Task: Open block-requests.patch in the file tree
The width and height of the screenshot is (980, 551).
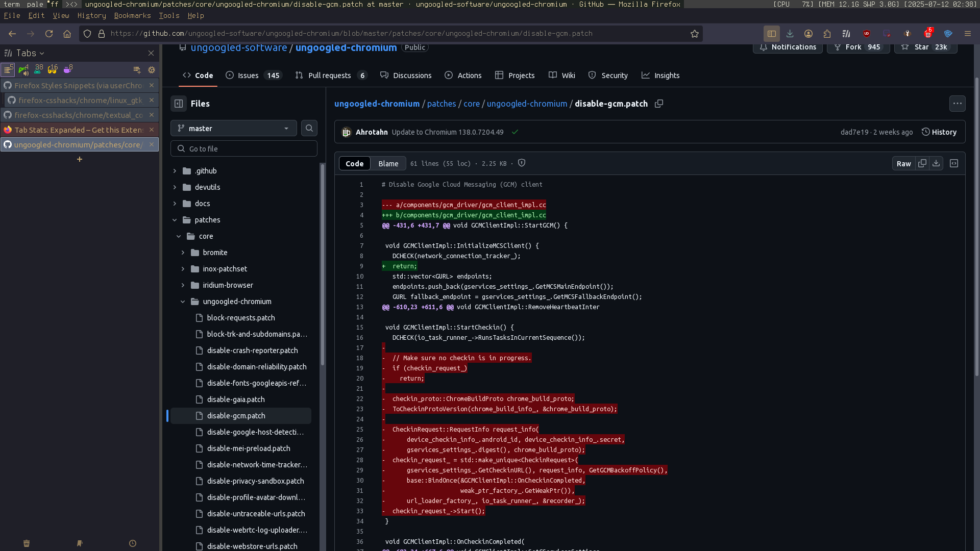Action: pyautogui.click(x=241, y=318)
